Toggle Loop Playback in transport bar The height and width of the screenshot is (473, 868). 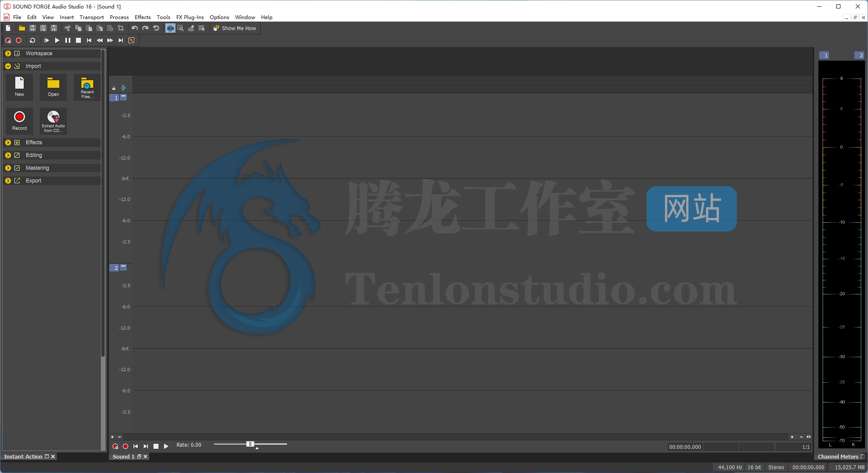coord(32,40)
